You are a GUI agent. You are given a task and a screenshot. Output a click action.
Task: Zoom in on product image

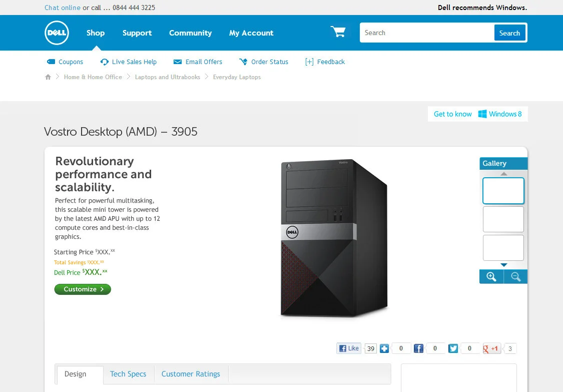(491, 277)
